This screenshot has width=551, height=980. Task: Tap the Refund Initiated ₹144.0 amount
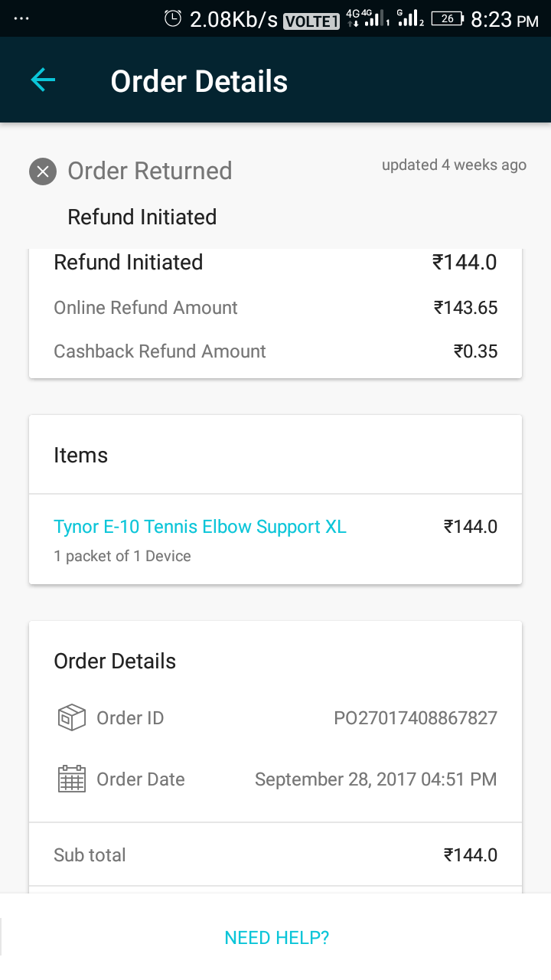pyautogui.click(x=465, y=263)
